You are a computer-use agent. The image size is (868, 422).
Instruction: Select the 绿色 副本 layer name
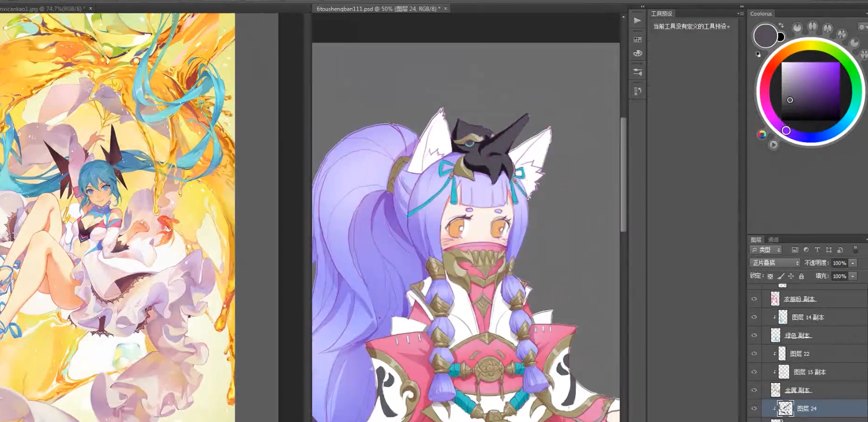pyautogui.click(x=798, y=335)
